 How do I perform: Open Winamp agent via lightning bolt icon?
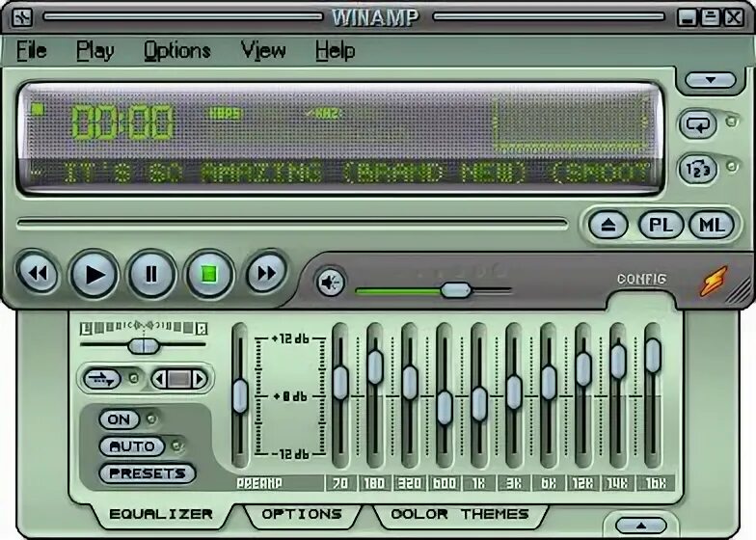(714, 281)
